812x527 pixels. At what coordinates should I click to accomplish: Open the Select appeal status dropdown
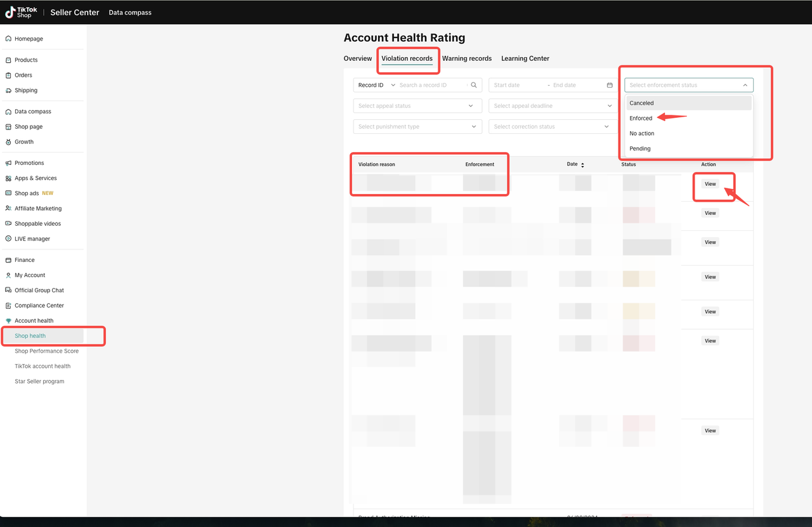pos(417,106)
